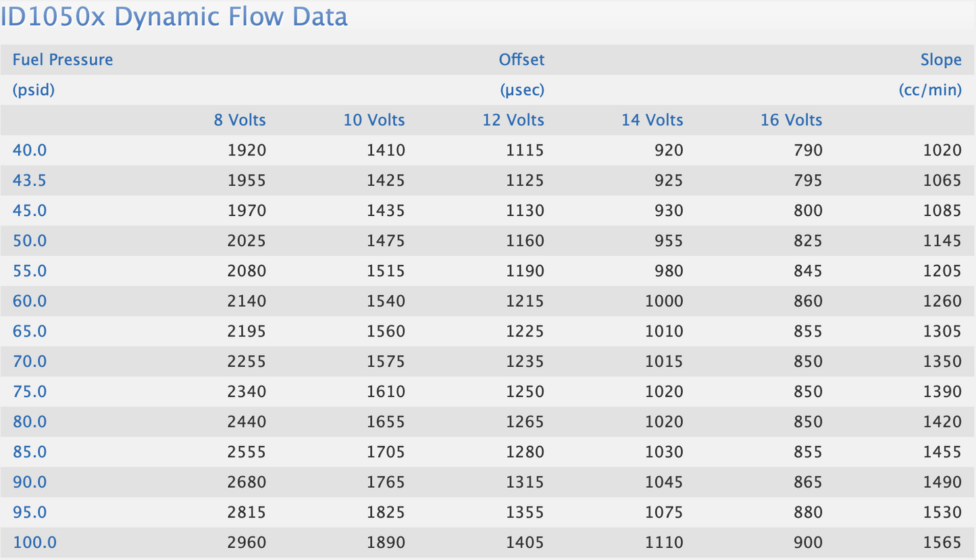Screen dimensions: 976x560
Task: Click the 100.0 fuel pressure row label
Action: pos(34,542)
